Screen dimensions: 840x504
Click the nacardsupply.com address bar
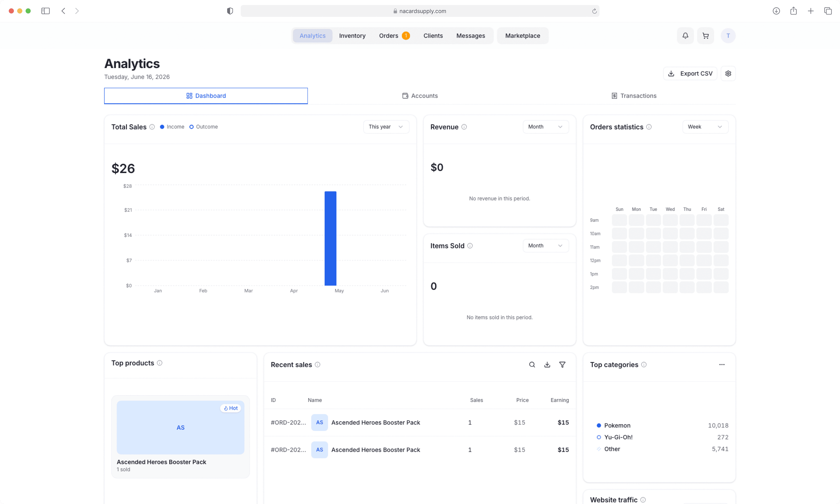pos(420,11)
